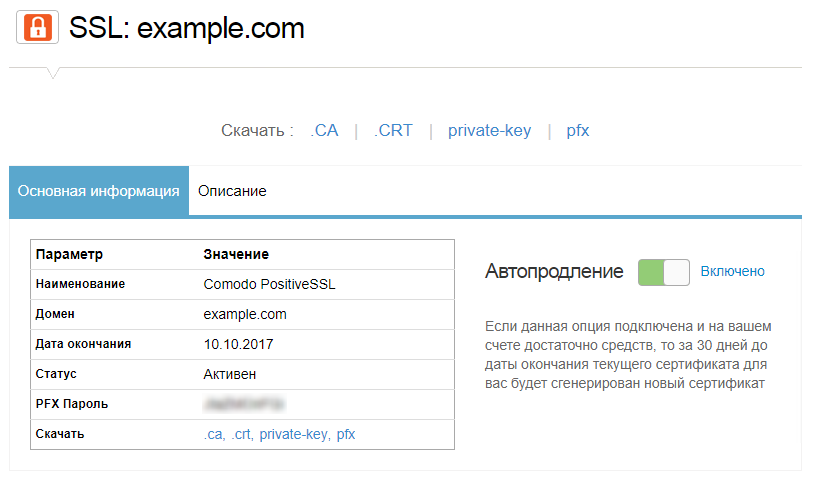The height and width of the screenshot is (478, 814).
Task: Toggle the Автопродление switch
Action: 664,272
